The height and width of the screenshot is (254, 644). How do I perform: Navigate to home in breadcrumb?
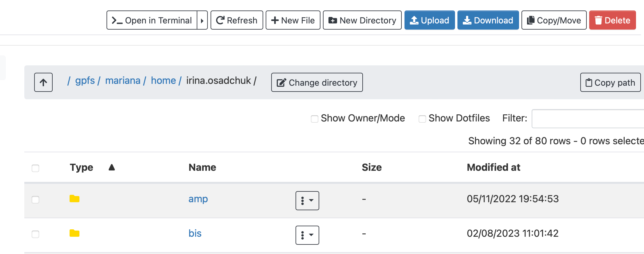point(163,80)
